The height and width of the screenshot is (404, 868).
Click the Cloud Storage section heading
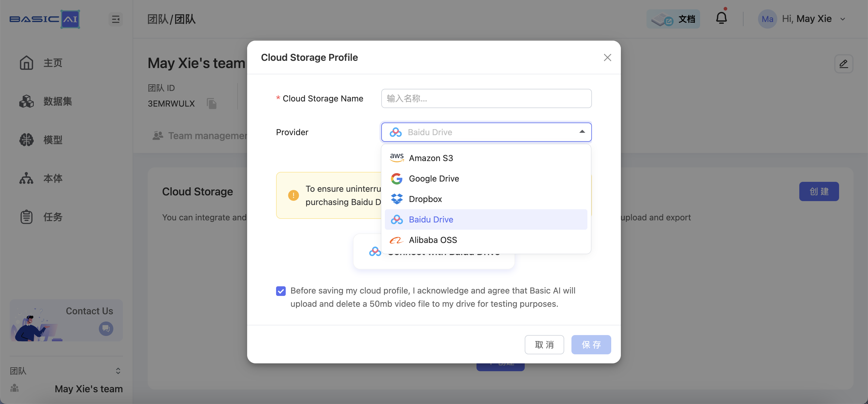click(x=197, y=191)
